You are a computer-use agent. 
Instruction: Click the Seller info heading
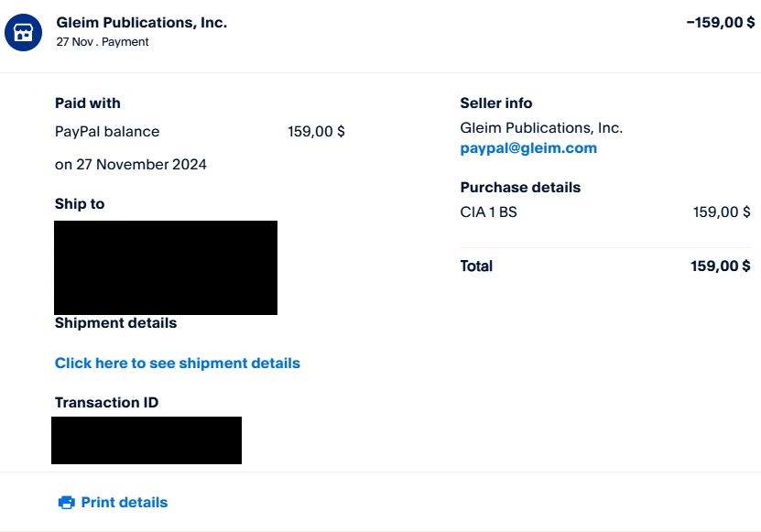coord(495,103)
